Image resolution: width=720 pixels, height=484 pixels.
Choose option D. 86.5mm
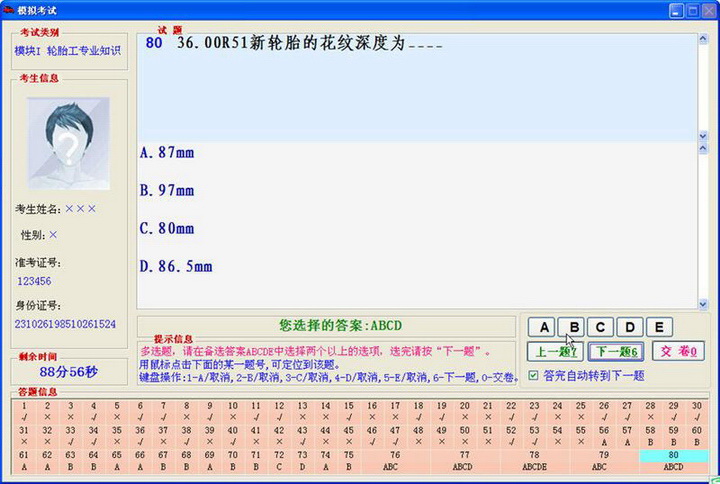(176, 266)
